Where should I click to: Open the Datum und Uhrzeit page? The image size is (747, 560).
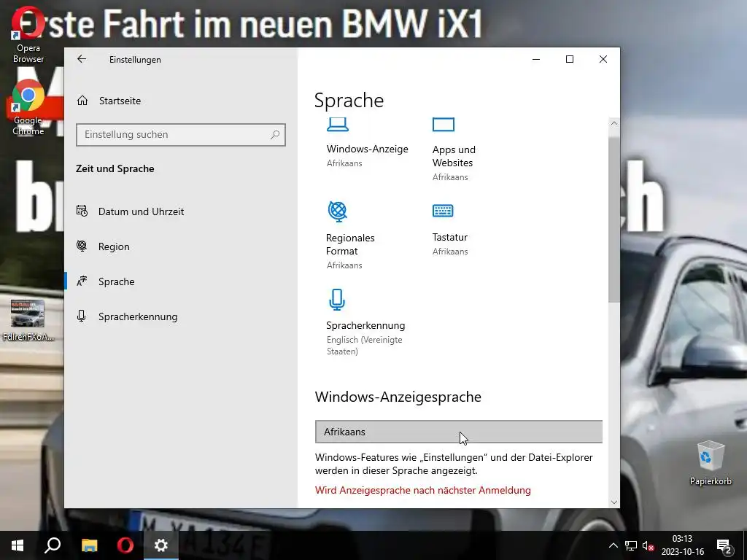click(x=141, y=211)
